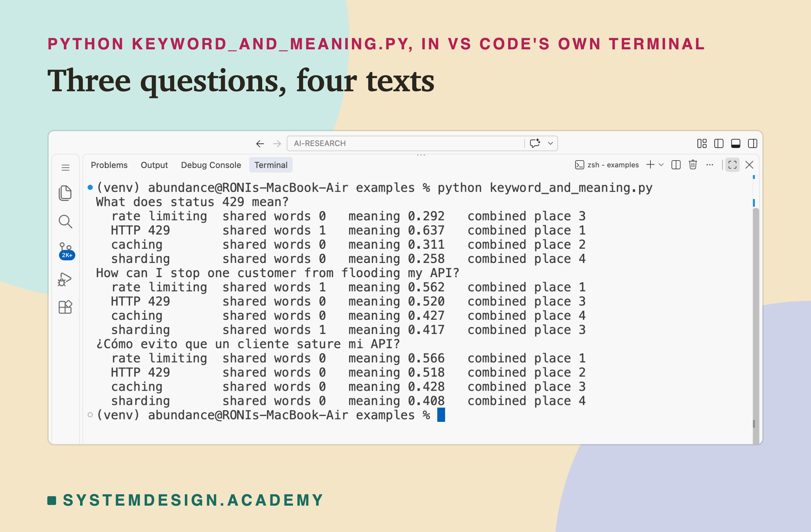The width and height of the screenshot is (811, 532).
Task: Expand the chat dropdown chevron
Action: [550, 144]
